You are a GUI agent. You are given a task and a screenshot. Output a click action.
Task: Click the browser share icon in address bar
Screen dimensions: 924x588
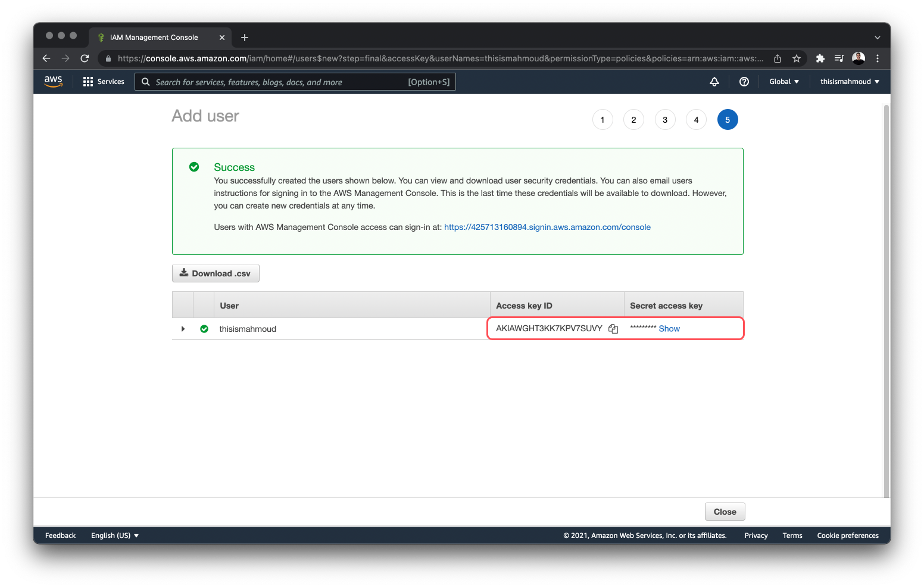[x=777, y=58]
